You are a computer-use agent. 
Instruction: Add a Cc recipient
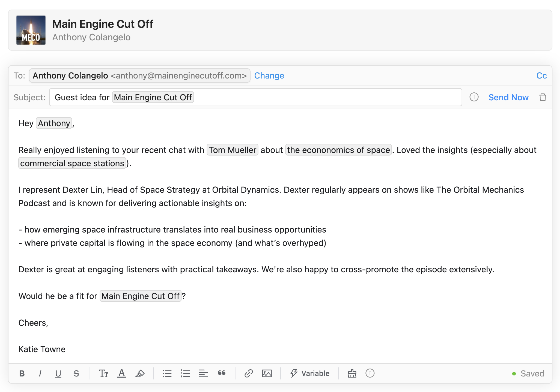click(x=541, y=76)
